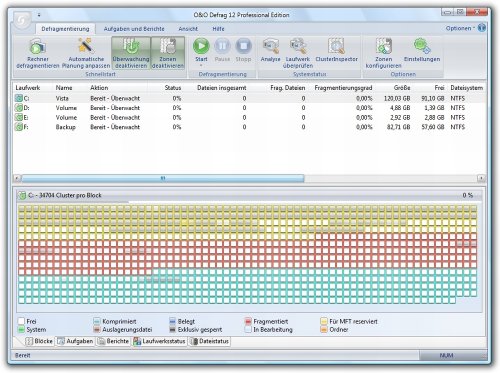This screenshot has height=373, width=500.
Task: Click drive icon in cluster view header
Action: tap(22, 195)
